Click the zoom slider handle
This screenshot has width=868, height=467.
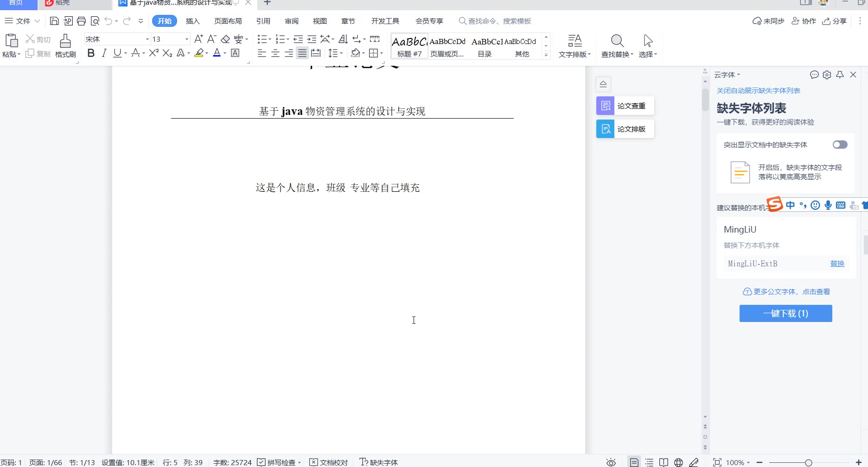(808, 462)
